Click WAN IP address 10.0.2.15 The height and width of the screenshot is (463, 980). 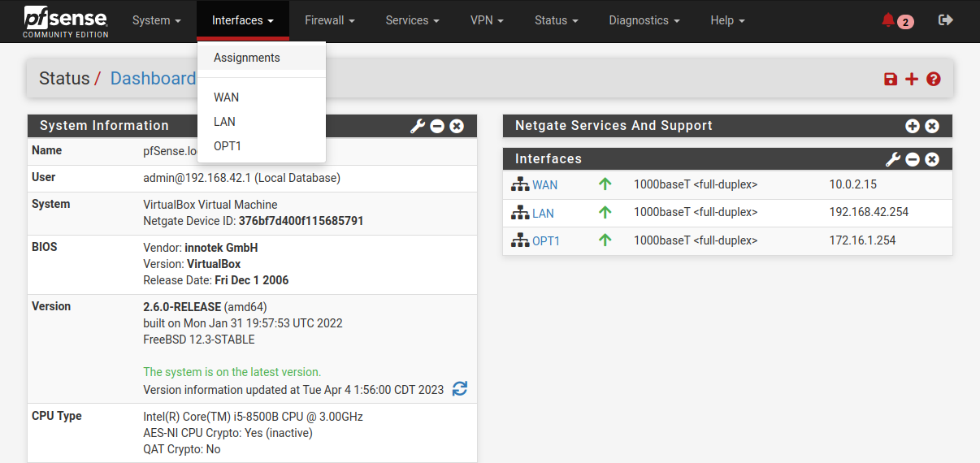point(852,184)
